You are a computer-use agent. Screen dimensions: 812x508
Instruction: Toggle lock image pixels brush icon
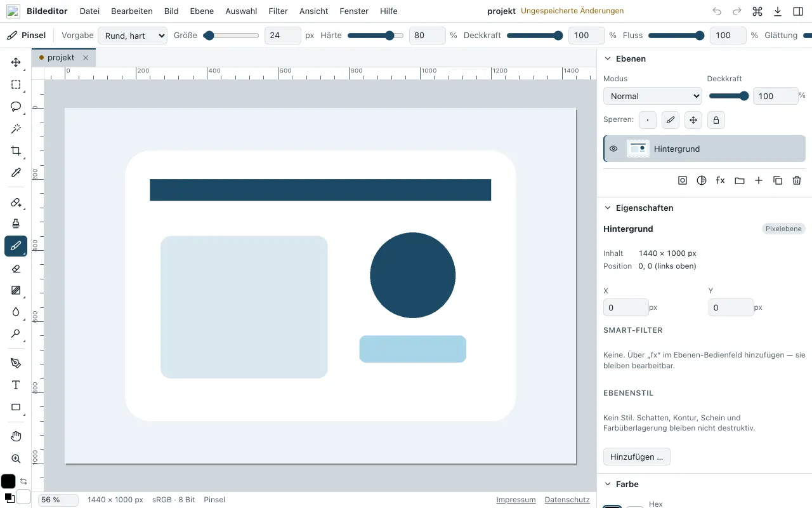click(670, 119)
